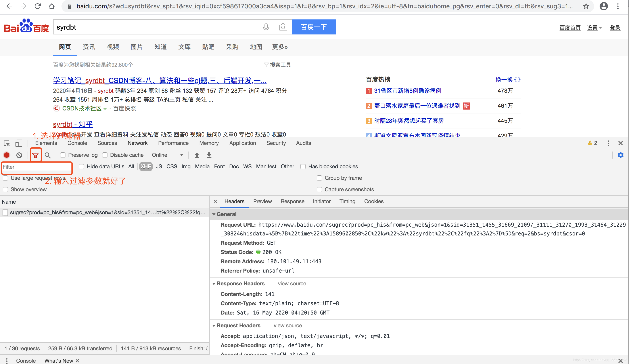Image resolution: width=629 pixels, height=364 pixels.
Task: Switch to the Console panel tab
Action: 77,143
